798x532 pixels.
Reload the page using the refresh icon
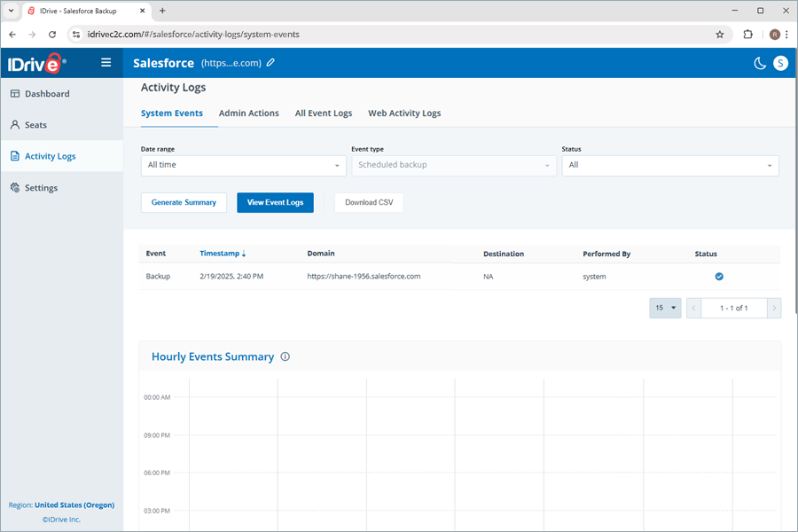tap(52, 35)
